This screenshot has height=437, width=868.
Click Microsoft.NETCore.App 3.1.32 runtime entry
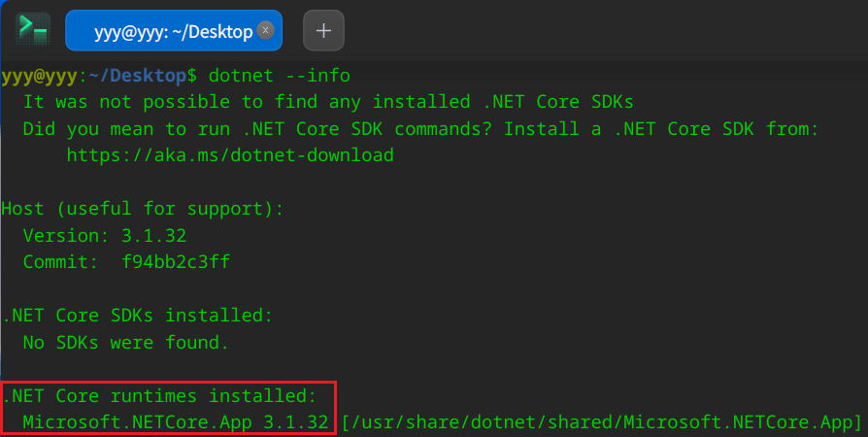point(176,422)
